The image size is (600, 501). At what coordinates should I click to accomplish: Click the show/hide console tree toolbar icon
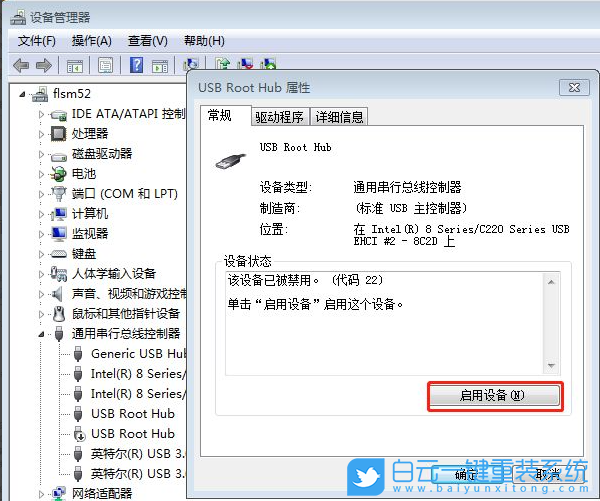coord(75,66)
